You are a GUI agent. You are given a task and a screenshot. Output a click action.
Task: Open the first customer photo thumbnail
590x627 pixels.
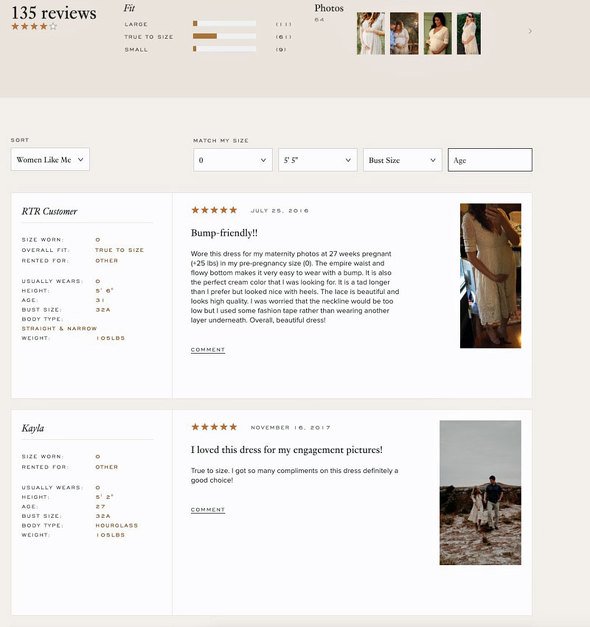click(371, 33)
